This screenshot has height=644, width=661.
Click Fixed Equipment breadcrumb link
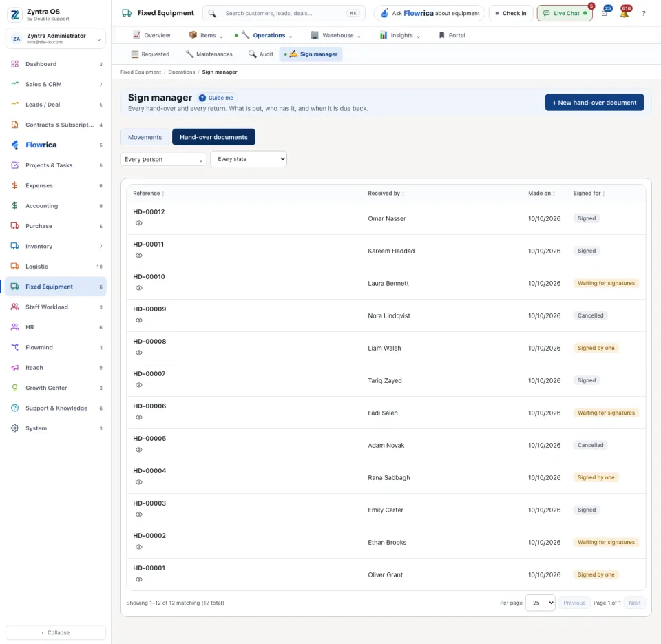pos(140,72)
